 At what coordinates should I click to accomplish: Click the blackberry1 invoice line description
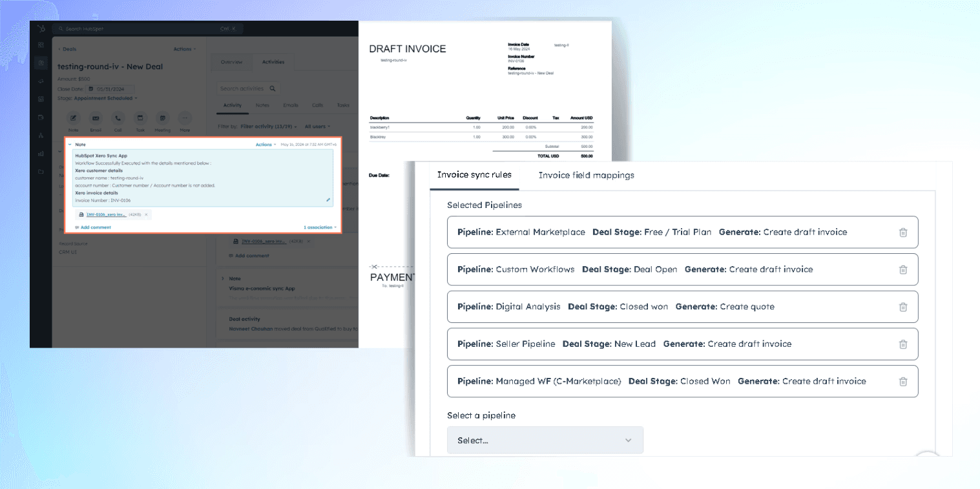coord(379,127)
